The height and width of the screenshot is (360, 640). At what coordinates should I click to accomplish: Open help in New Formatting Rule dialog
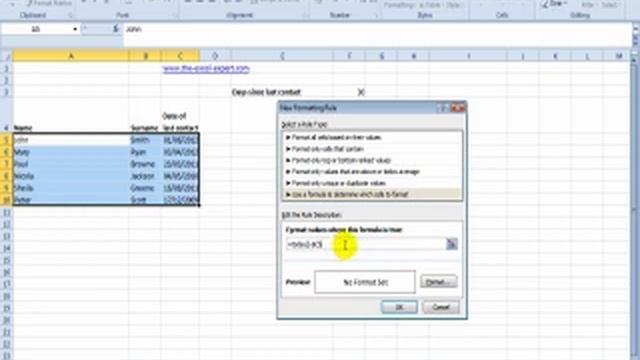[442, 108]
